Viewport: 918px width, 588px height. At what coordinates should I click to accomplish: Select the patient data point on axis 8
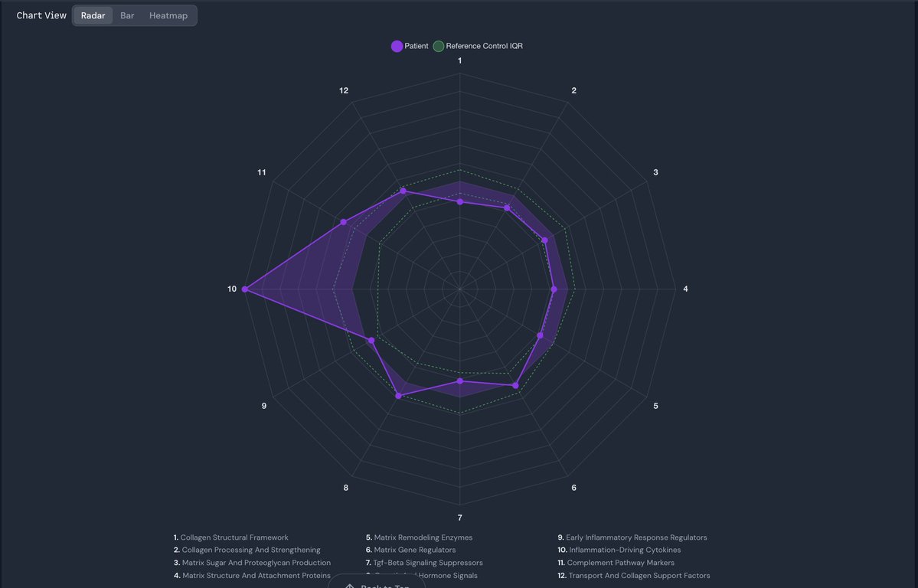pos(399,396)
